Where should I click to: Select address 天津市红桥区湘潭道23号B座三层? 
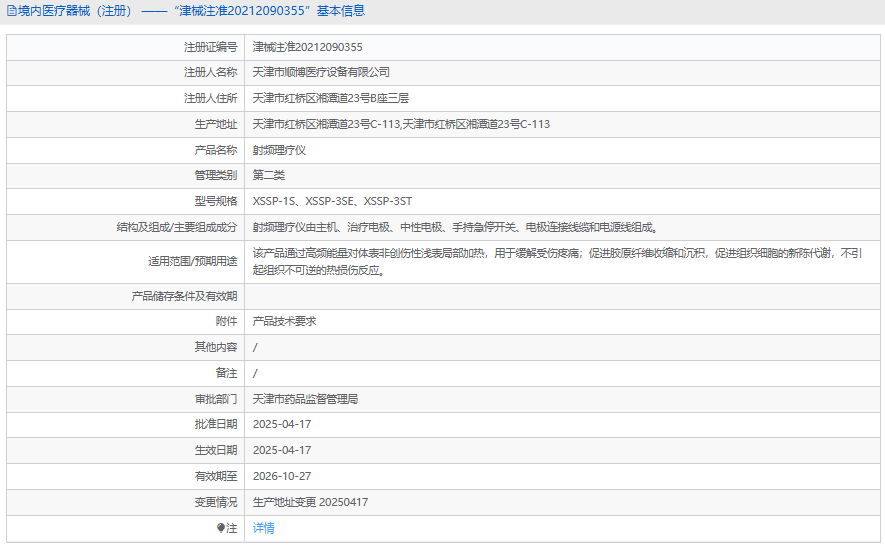331,98
